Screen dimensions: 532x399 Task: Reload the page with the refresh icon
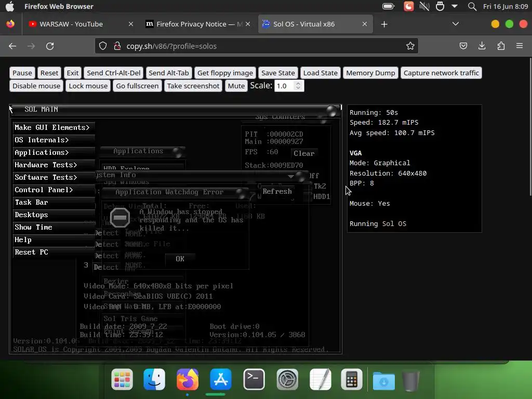point(50,46)
